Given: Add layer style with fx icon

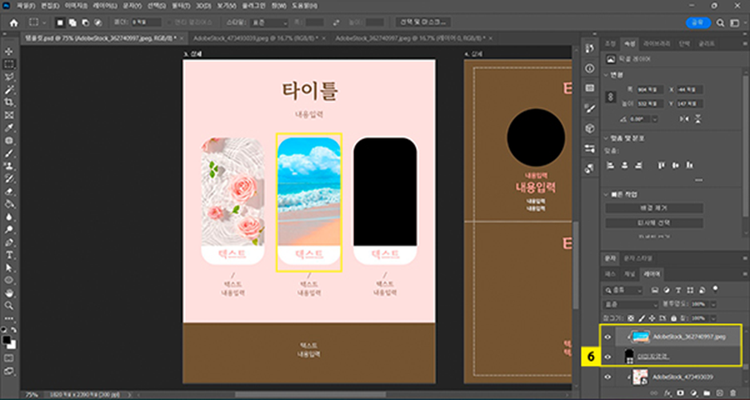Looking at the screenshot, I should 667,393.
